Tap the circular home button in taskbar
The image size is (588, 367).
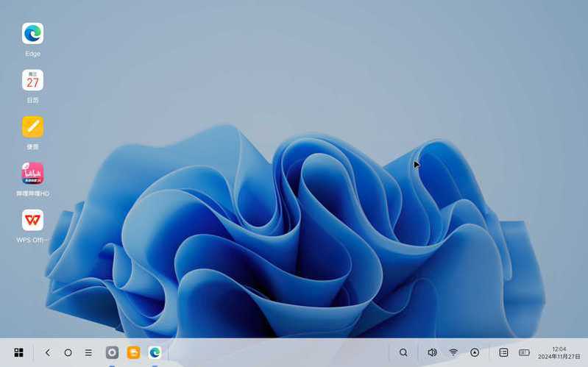68,352
